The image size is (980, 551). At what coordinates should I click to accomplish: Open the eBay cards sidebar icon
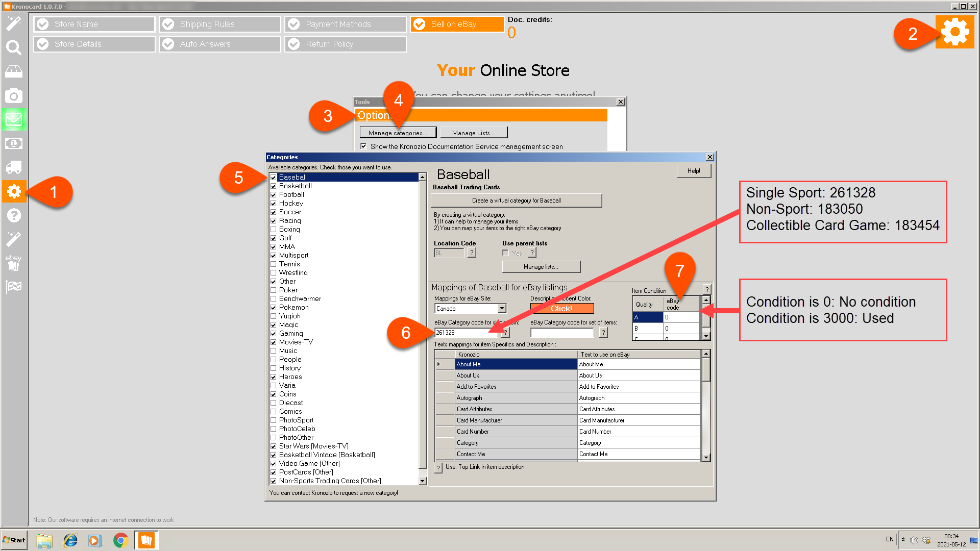14,263
